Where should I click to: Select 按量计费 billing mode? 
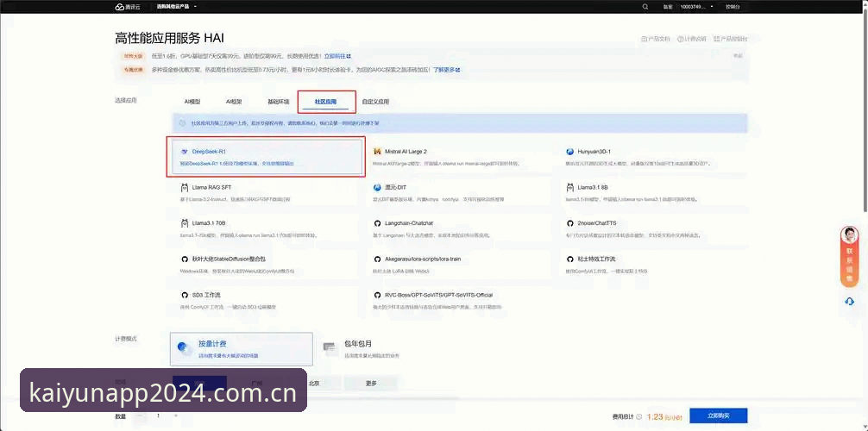coord(242,349)
